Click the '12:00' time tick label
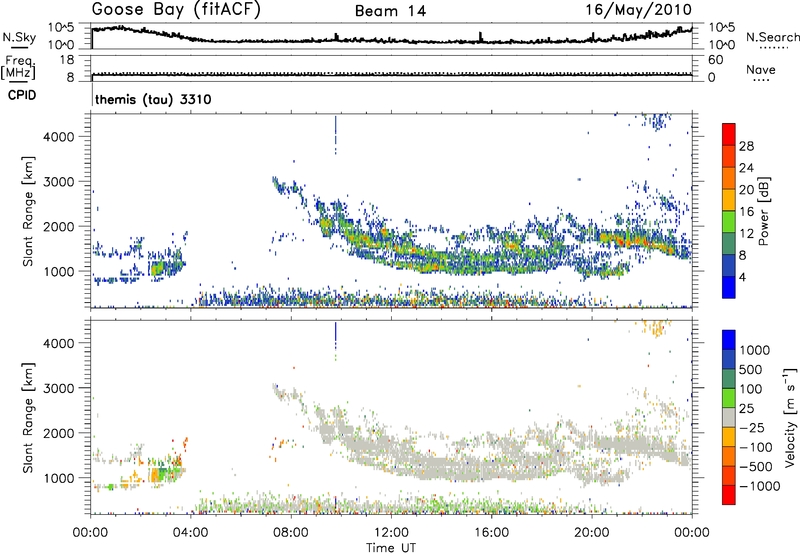Image resolution: width=800 pixels, height=554 pixels. pos(391,533)
